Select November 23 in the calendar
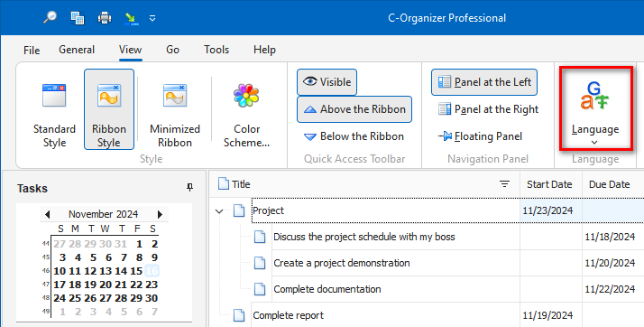Image resolution: width=644 pixels, height=327 pixels. (152, 285)
